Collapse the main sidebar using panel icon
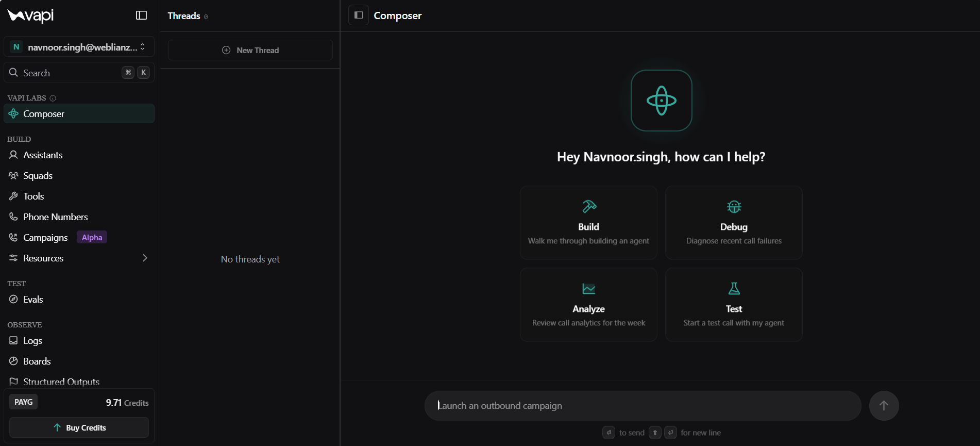This screenshot has height=446, width=980. 141,15
